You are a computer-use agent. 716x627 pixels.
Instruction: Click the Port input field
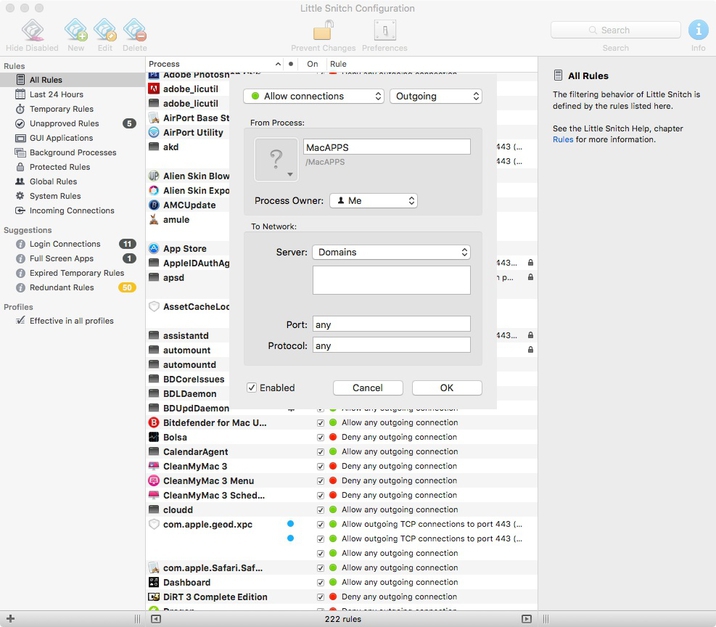click(391, 324)
